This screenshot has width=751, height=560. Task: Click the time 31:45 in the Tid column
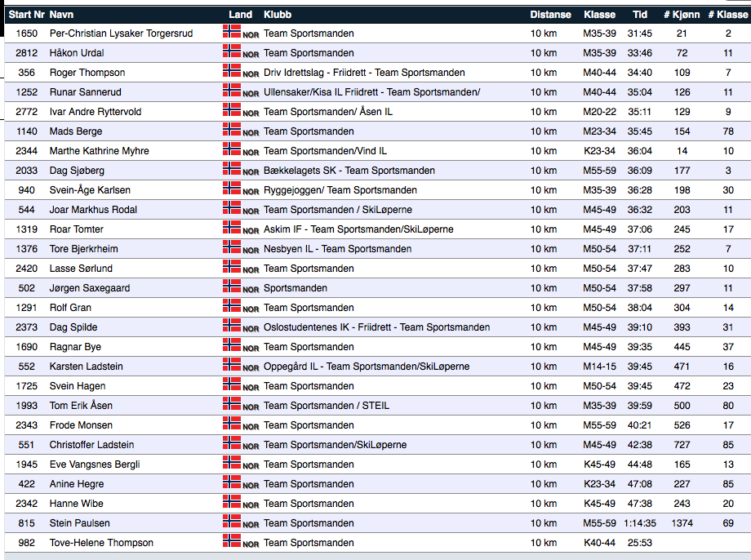tap(640, 33)
